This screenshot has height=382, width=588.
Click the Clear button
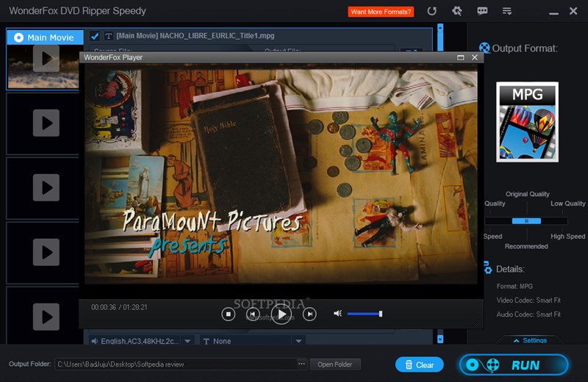click(x=419, y=365)
